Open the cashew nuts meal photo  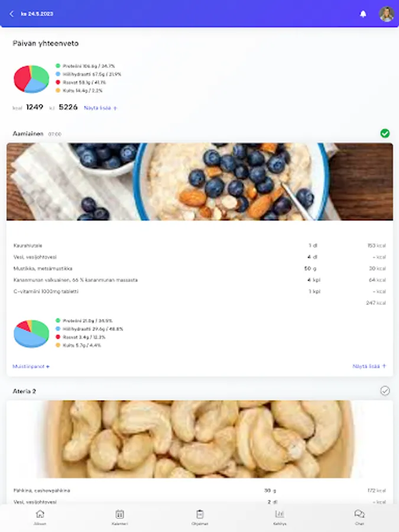point(200,439)
